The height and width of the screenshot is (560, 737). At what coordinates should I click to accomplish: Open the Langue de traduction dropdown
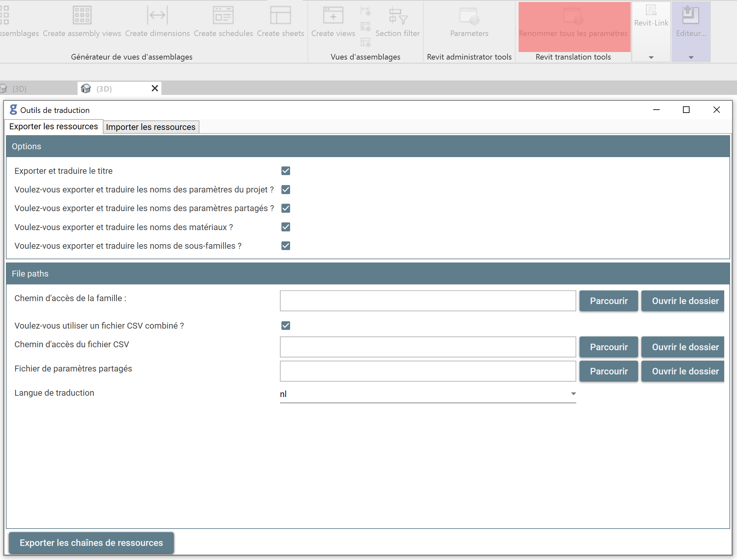point(428,394)
